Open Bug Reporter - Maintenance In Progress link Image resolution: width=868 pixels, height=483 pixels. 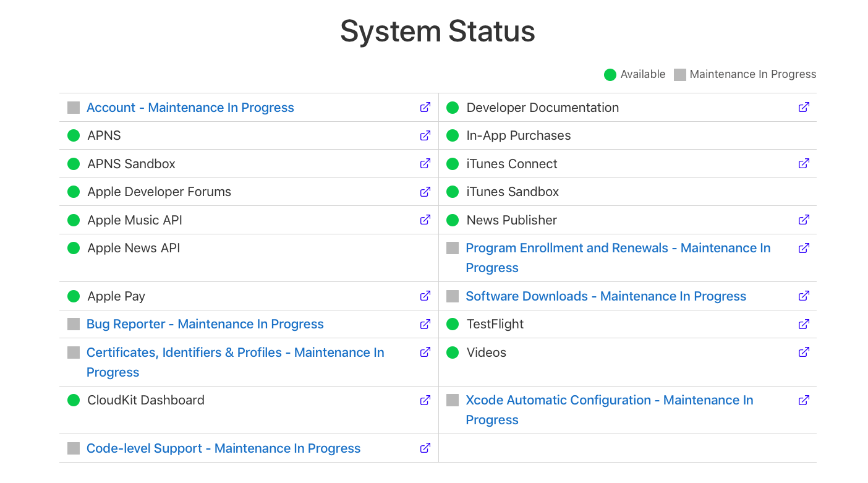205,324
